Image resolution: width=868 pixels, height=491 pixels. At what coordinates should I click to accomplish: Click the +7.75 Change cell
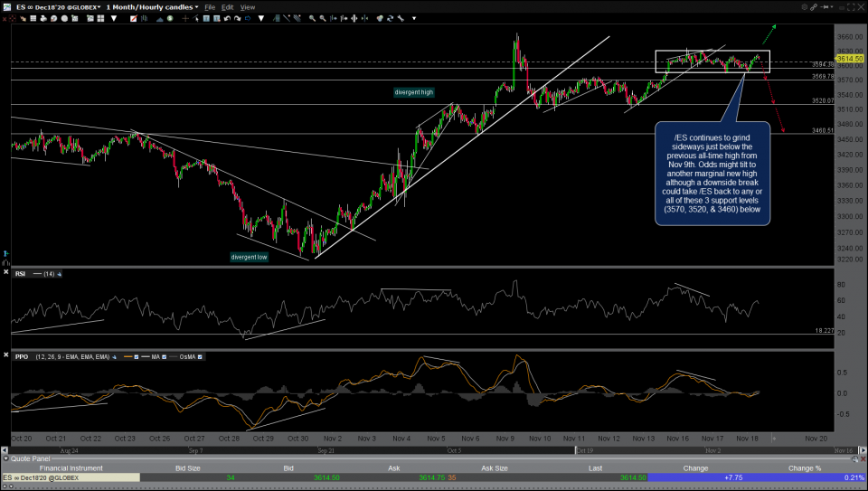tap(733, 477)
